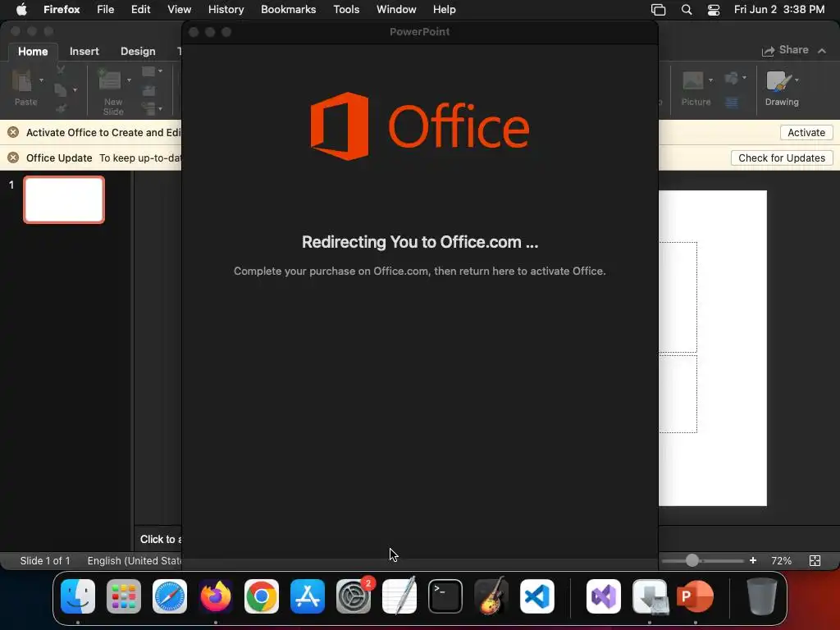Open GarageBand from the Dock
Screen dimensions: 840x630
[491, 596]
